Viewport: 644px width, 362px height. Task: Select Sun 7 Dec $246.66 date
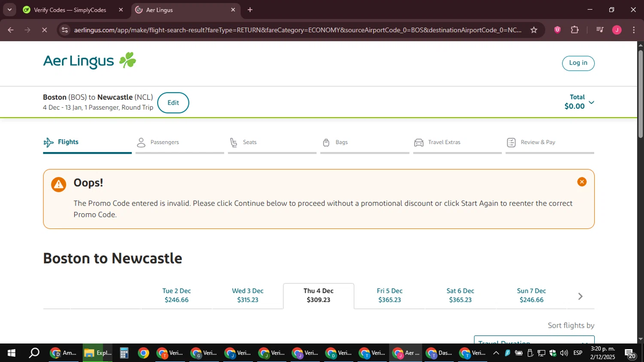point(532,295)
